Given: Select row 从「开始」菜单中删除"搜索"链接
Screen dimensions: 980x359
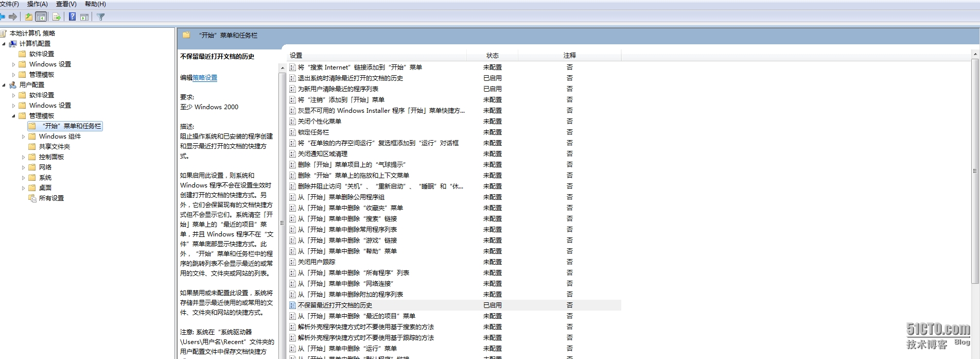Looking at the screenshot, I should coord(454,219).
